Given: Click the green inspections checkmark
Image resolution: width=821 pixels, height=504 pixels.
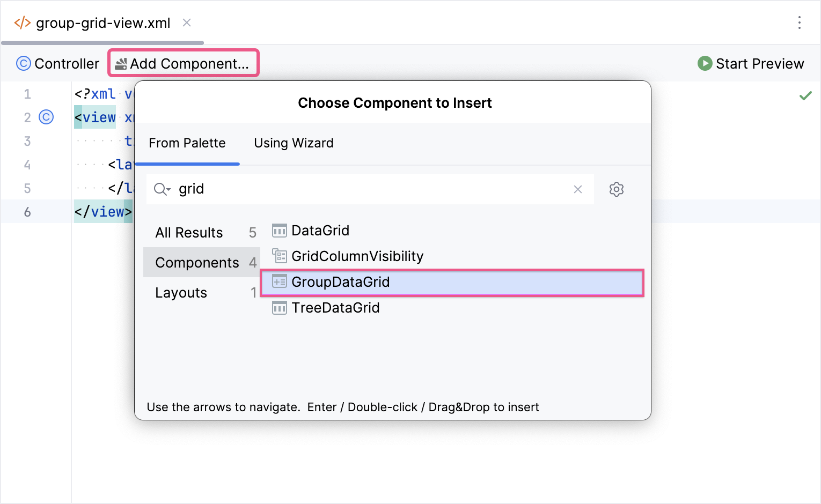Looking at the screenshot, I should pyautogui.click(x=805, y=95).
